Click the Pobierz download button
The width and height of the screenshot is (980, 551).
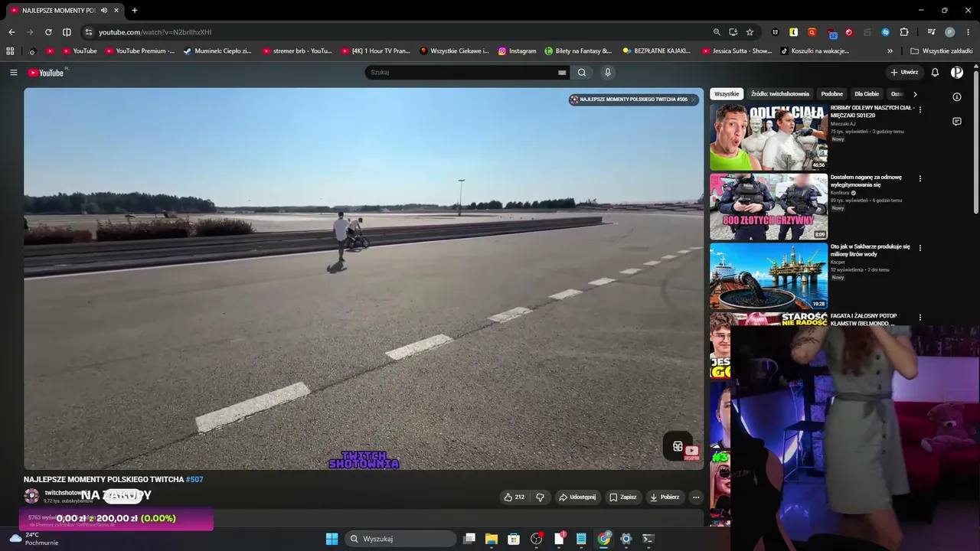coord(665,497)
